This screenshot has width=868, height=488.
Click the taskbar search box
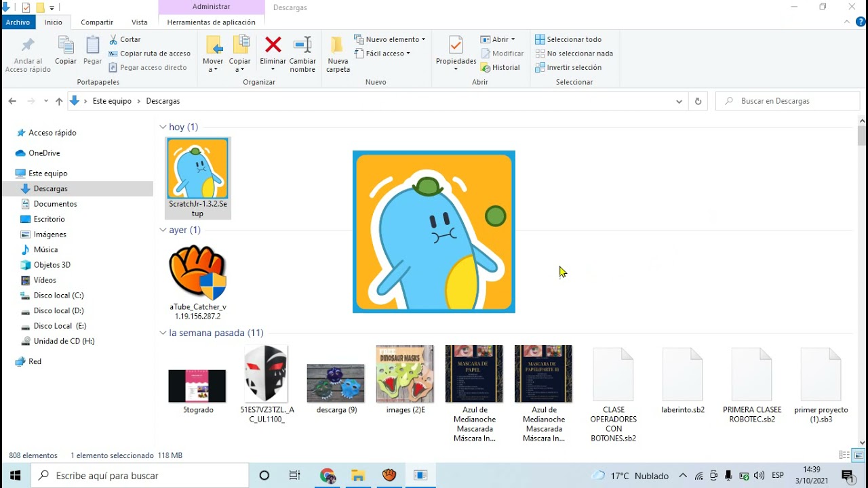[140, 476]
